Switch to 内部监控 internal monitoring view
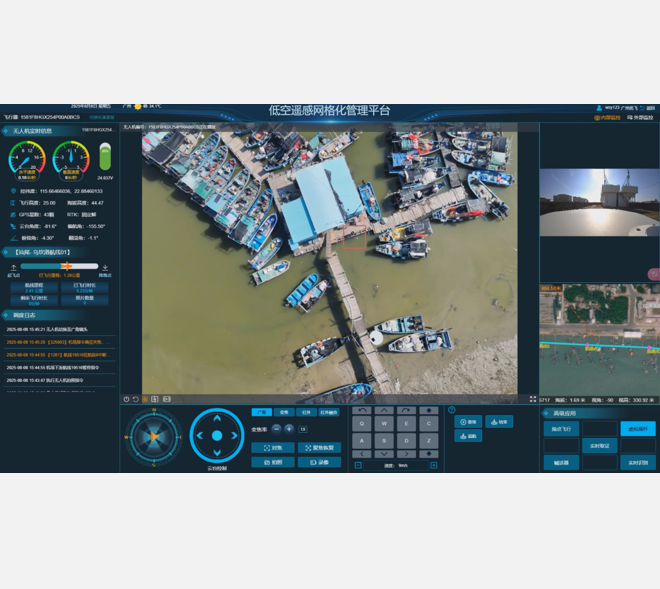 [607, 118]
